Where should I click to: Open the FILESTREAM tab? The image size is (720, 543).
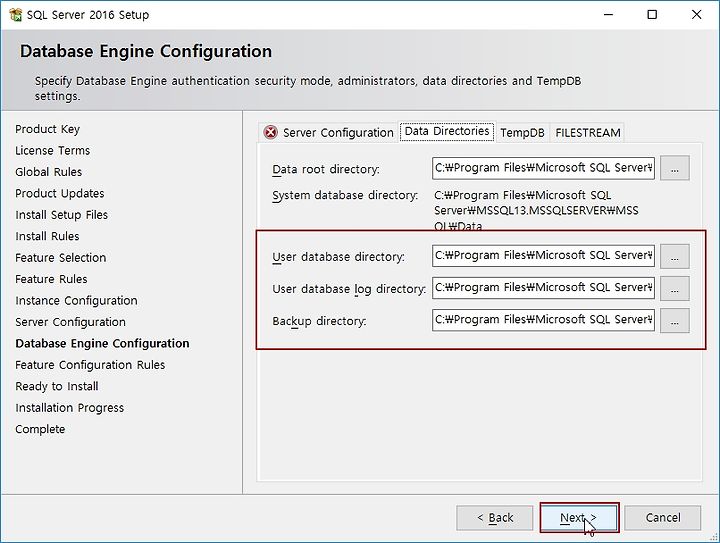pos(588,133)
